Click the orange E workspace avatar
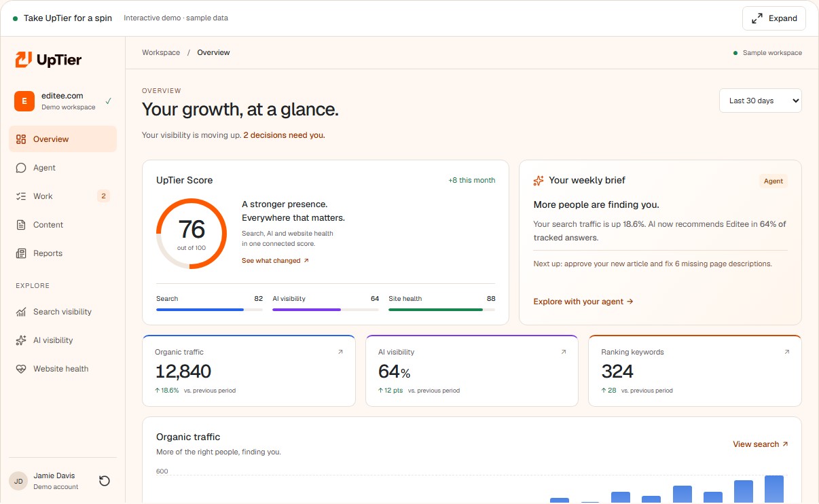 click(24, 101)
